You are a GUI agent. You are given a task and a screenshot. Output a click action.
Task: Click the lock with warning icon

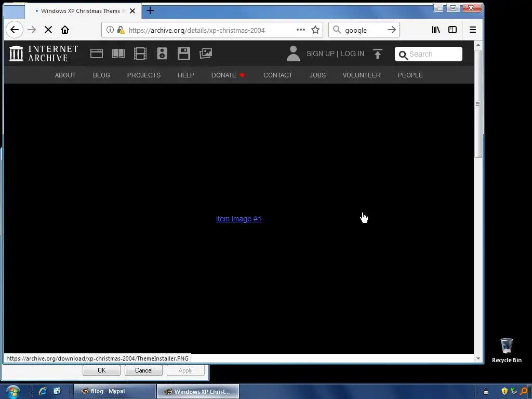point(121,30)
